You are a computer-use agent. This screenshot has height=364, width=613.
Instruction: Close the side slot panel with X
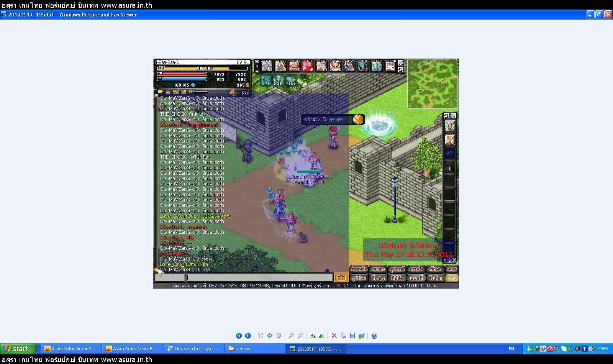click(x=453, y=116)
